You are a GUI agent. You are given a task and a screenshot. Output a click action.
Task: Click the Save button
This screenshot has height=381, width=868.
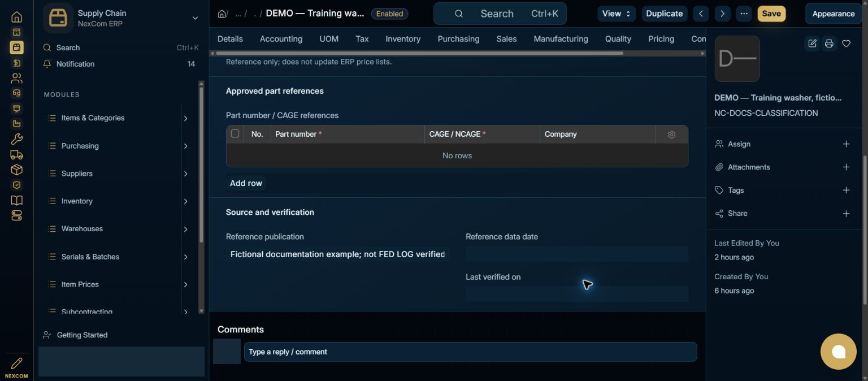(x=771, y=14)
